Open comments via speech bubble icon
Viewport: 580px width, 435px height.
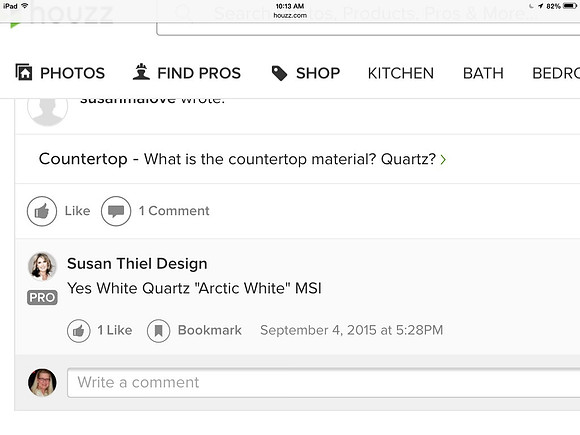pyautogui.click(x=116, y=211)
